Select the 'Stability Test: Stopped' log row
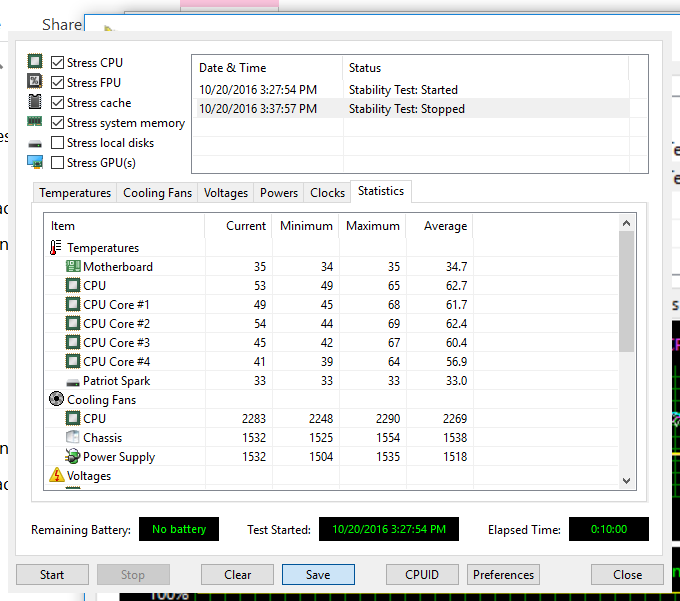The width and height of the screenshot is (680, 601). 412,109
